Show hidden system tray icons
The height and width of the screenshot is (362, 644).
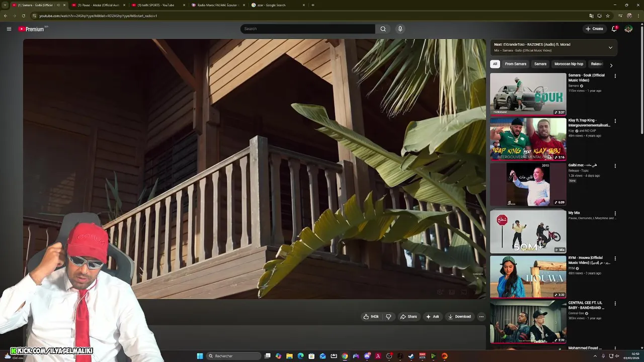[x=595, y=356]
